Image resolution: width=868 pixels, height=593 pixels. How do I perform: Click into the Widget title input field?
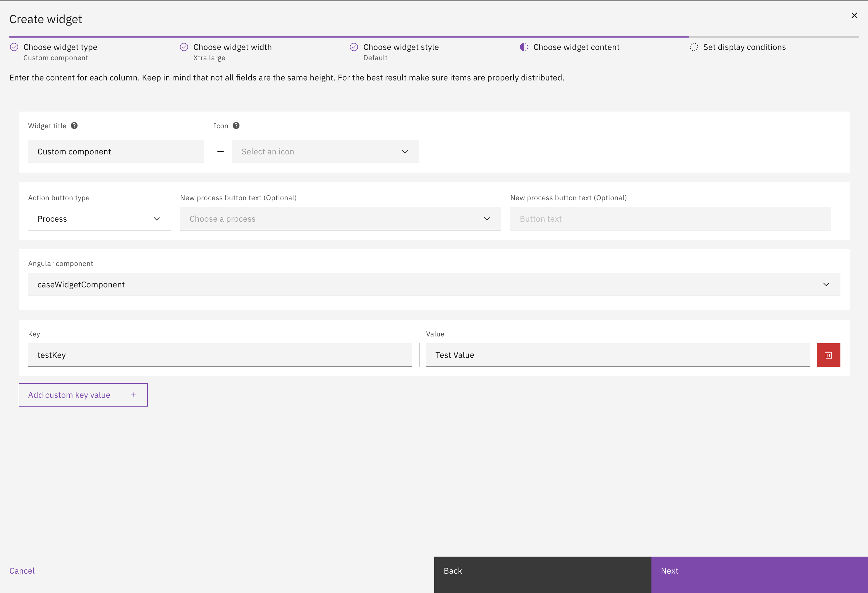(x=116, y=151)
